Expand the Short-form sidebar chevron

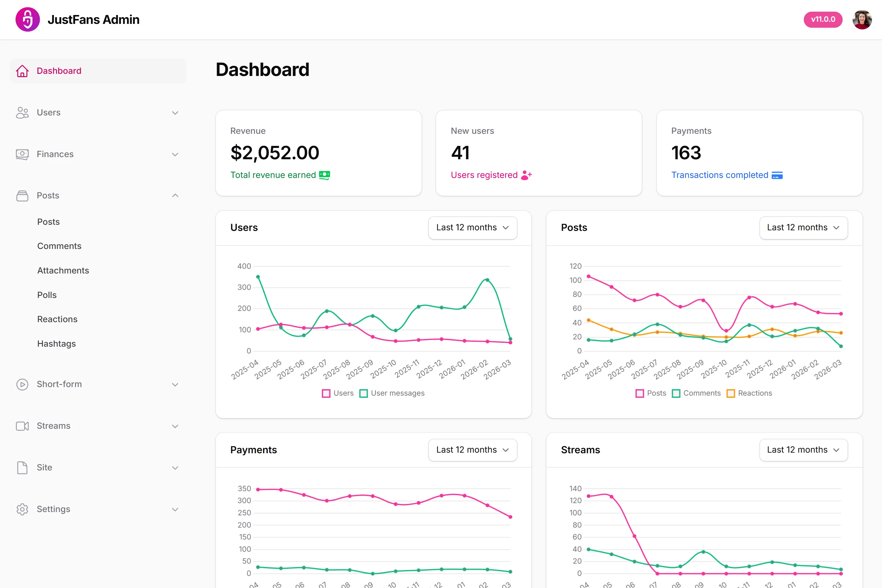175,384
